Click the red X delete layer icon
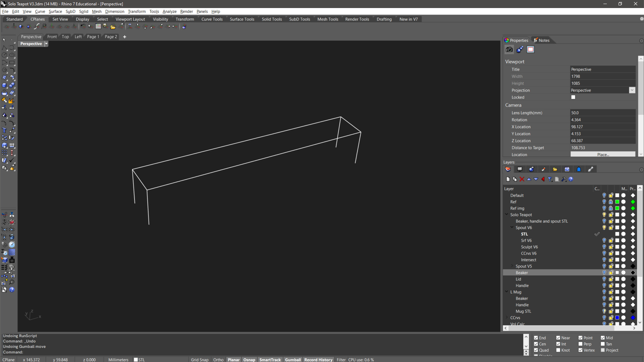 pos(522,179)
